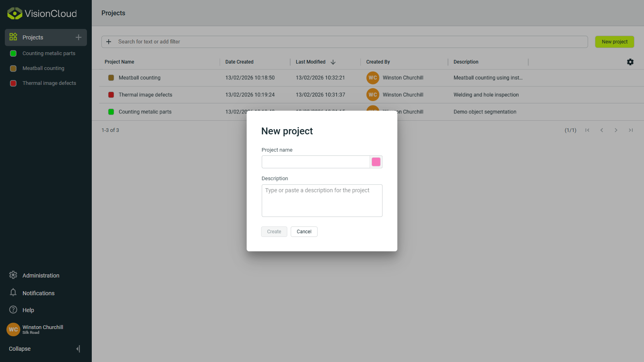
Task: Open Meatball counting from the sidebar
Action: click(x=43, y=68)
